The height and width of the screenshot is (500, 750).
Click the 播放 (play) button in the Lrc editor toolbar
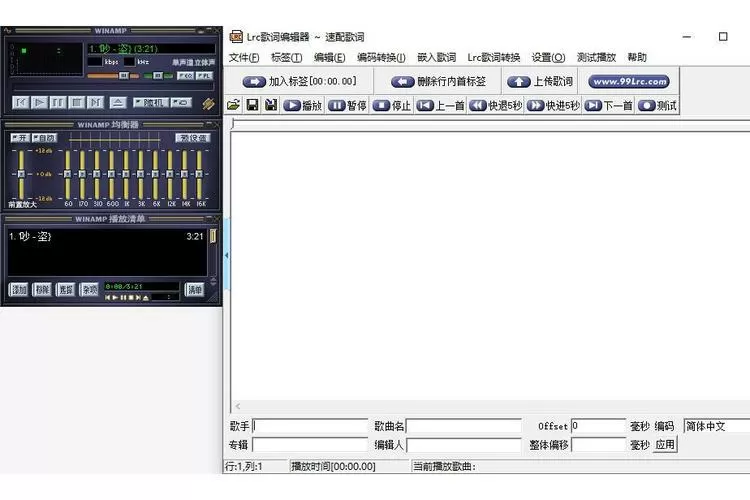pyautogui.click(x=303, y=105)
